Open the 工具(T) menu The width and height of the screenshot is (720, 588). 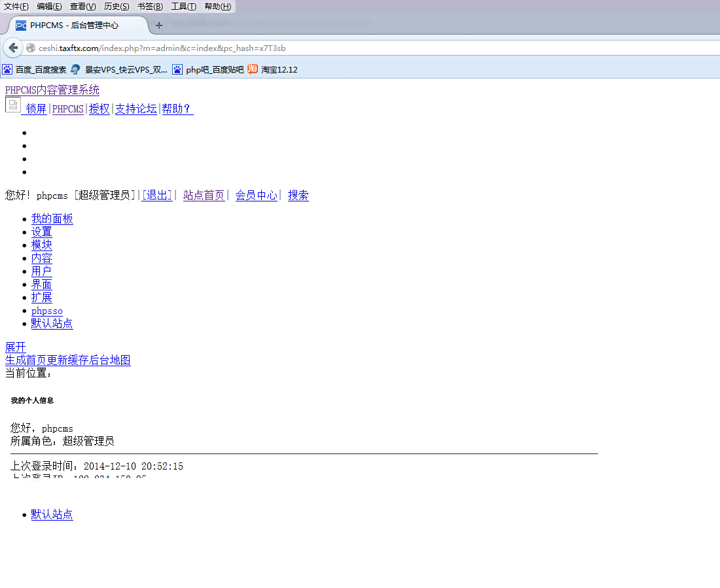184,7
